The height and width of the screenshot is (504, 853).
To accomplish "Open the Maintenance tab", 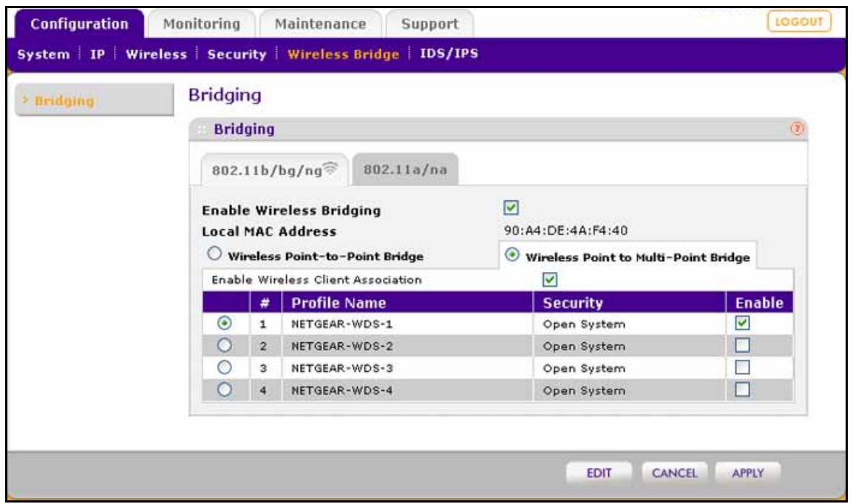I will pyautogui.click(x=320, y=24).
